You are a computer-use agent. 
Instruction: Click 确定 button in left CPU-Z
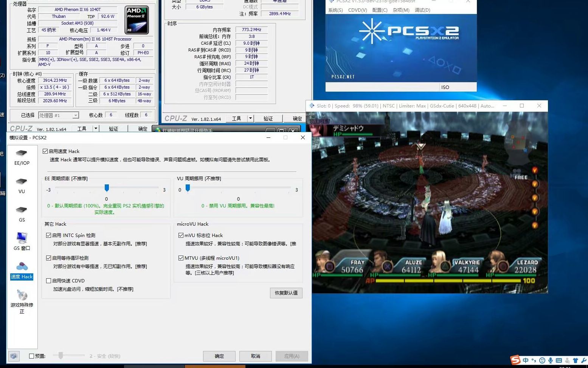click(x=143, y=129)
